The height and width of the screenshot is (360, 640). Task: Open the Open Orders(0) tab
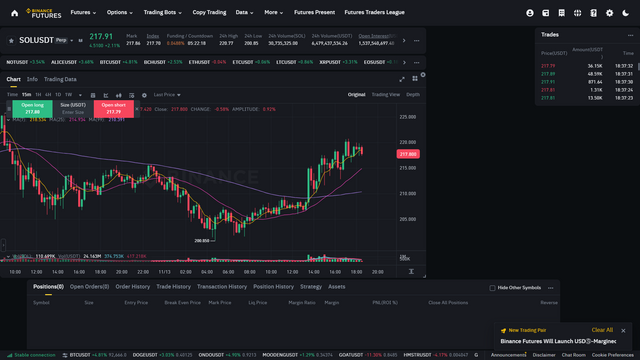[x=89, y=287]
